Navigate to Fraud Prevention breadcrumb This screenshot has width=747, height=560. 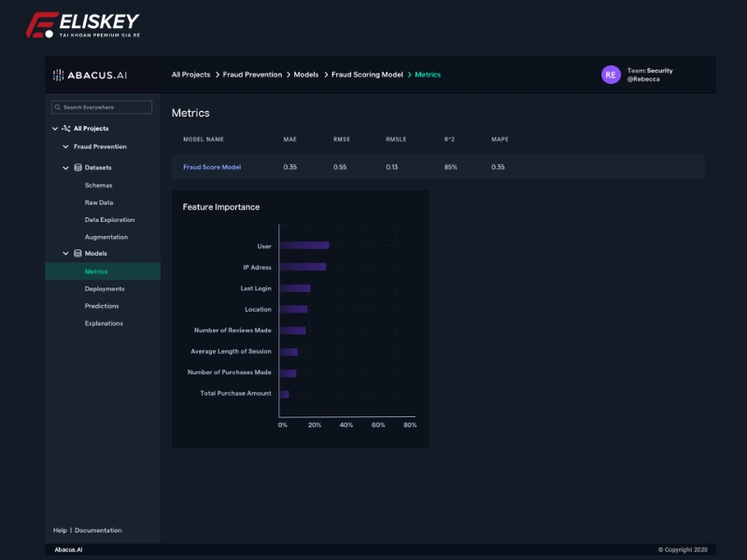252,75
